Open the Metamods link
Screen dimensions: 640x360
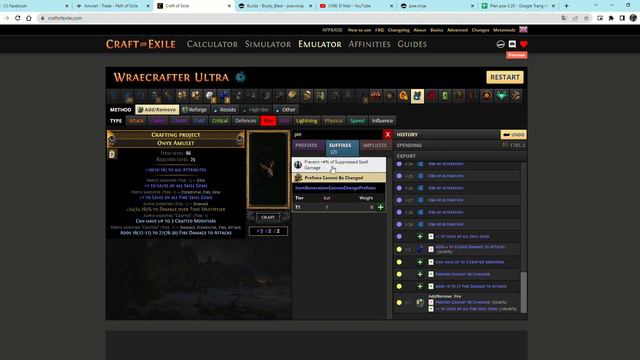[x=504, y=30]
